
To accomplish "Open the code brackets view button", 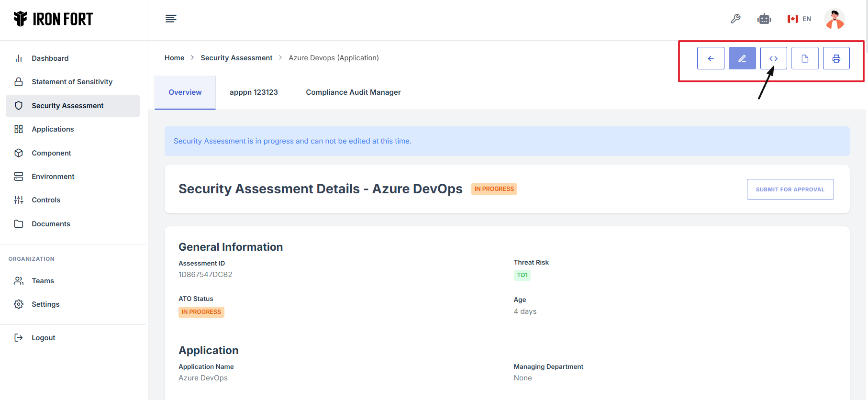I will (773, 58).
